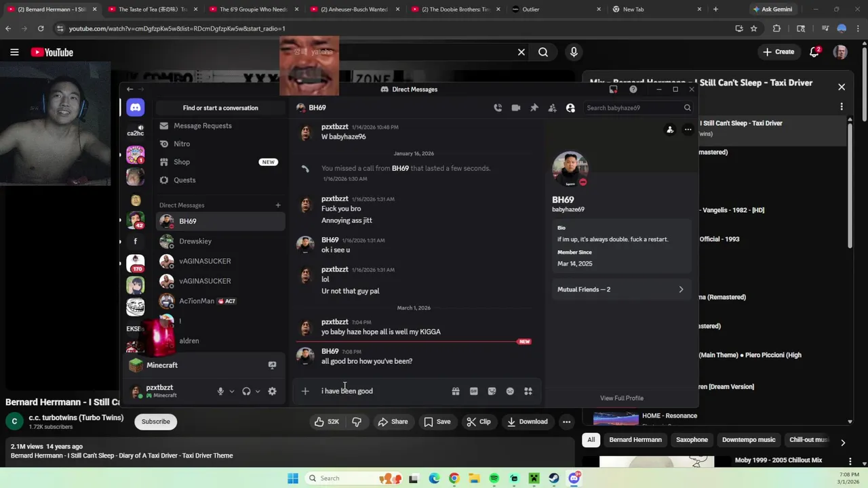
Task: Create a new DM plus icon
Action: [x=277, y=205]
